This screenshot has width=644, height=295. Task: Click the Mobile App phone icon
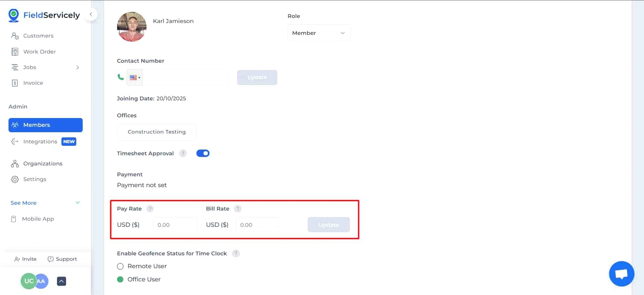coord(14,219)
